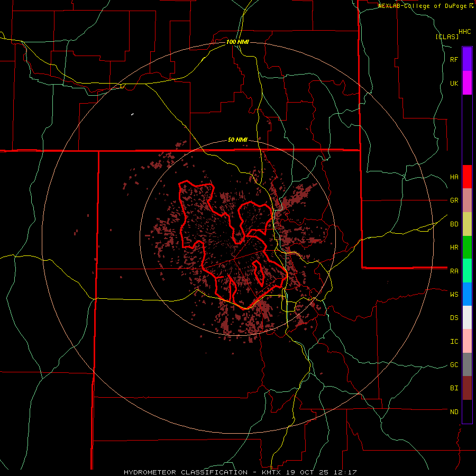Click the HA red legend swatch
The height and width of the screenshot is (476, 476).
(x=467, y=177)
